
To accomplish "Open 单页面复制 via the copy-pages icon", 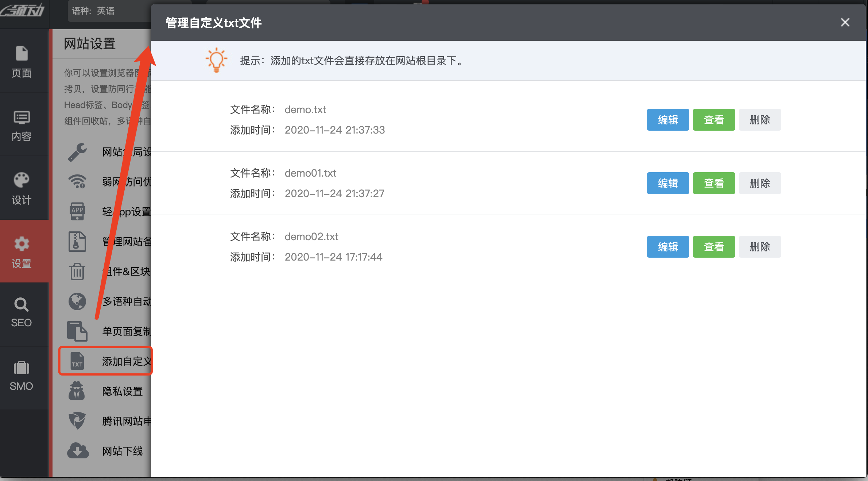I will click(x=77, y=331).
